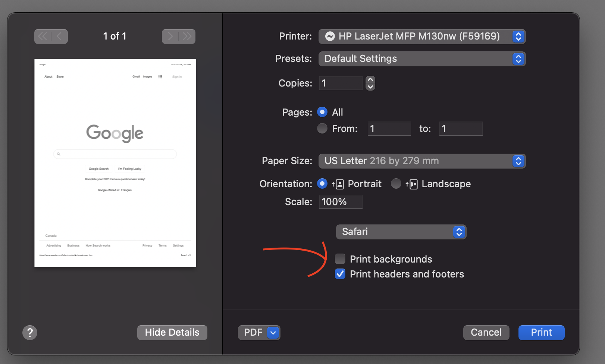The width and height of the screenshot is (605, 364).
Task: Go to first page in preview
Action: 43,37
